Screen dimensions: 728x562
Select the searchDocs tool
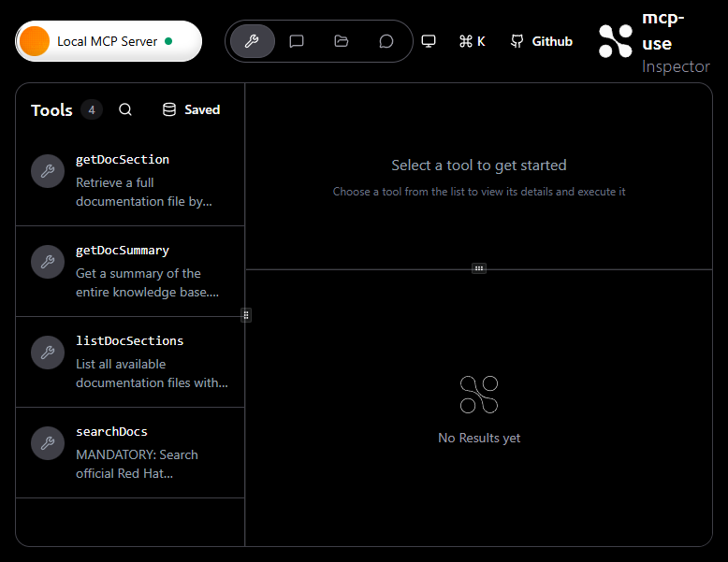tap(130, 453)
